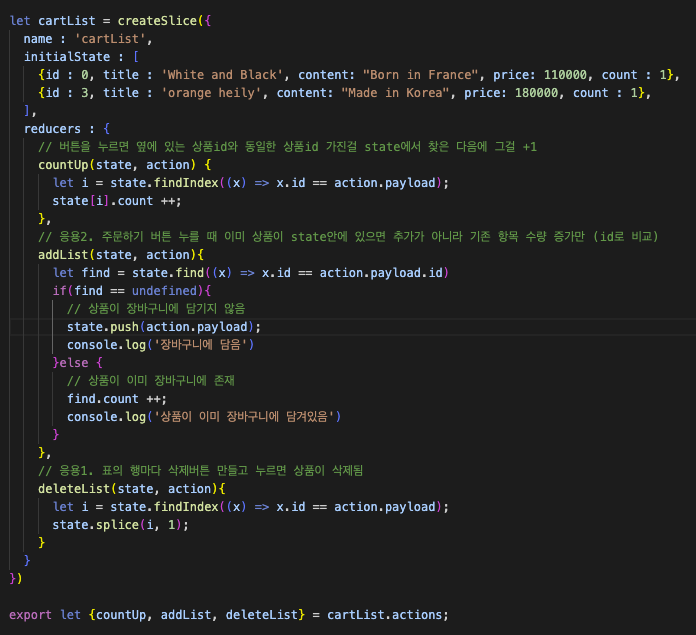Click the 'cartList' string after name
Viewport: 696px width, 635px height.
pos(110,39)
